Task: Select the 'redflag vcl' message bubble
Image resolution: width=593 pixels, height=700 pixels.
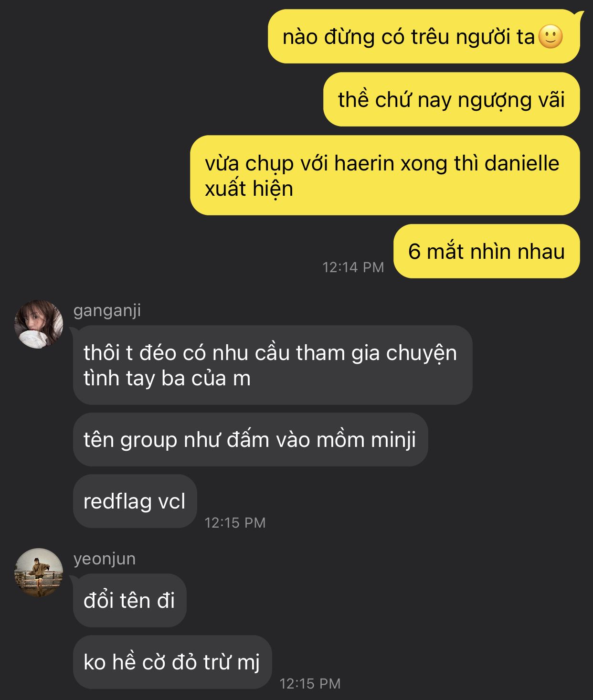Action: (x=135, y=501)
